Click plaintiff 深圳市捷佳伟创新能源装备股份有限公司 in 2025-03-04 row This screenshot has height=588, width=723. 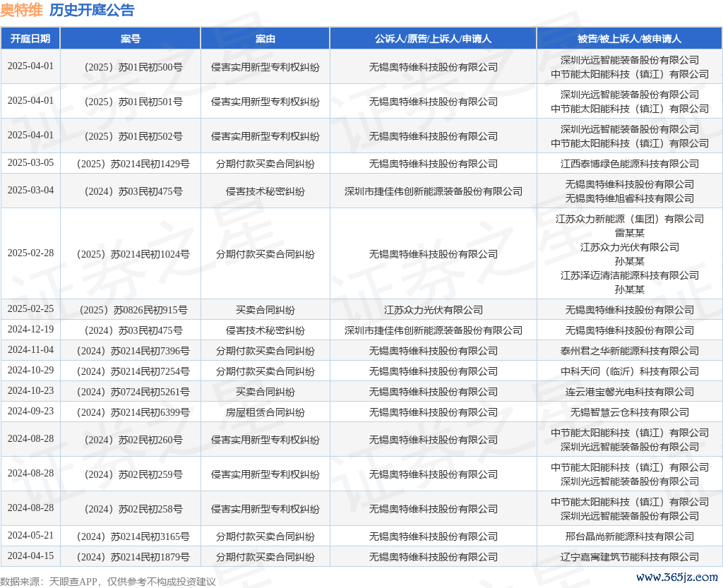(x=433, y=192)
